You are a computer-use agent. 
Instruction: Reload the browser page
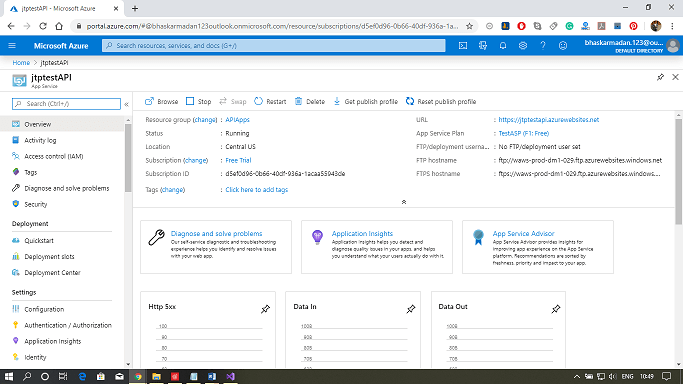[x=43, y=26]
